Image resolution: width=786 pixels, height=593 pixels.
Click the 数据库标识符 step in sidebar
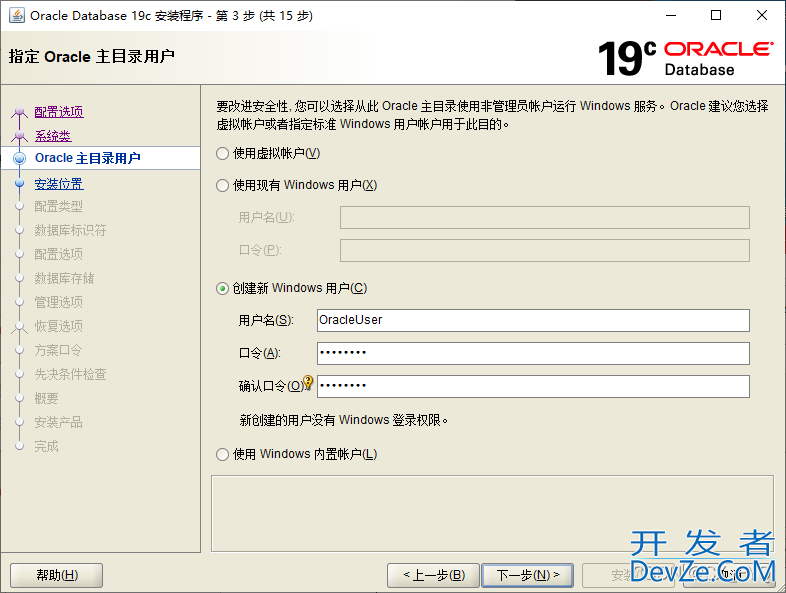click(70, 230)
